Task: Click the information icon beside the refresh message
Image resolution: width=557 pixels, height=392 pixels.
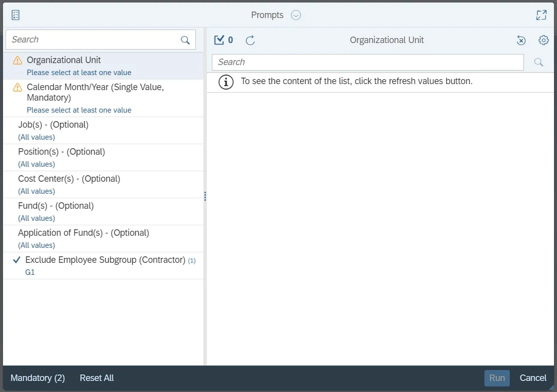Action: 226,82
